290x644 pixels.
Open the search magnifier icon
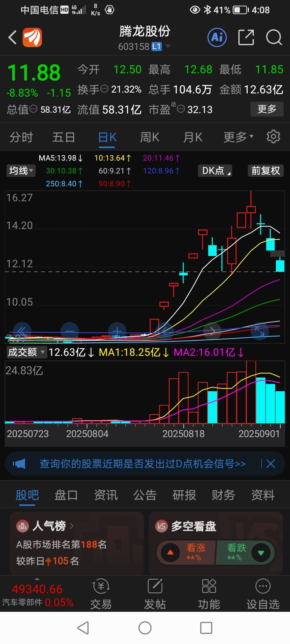pyautogui.click(x=274, y=37)
